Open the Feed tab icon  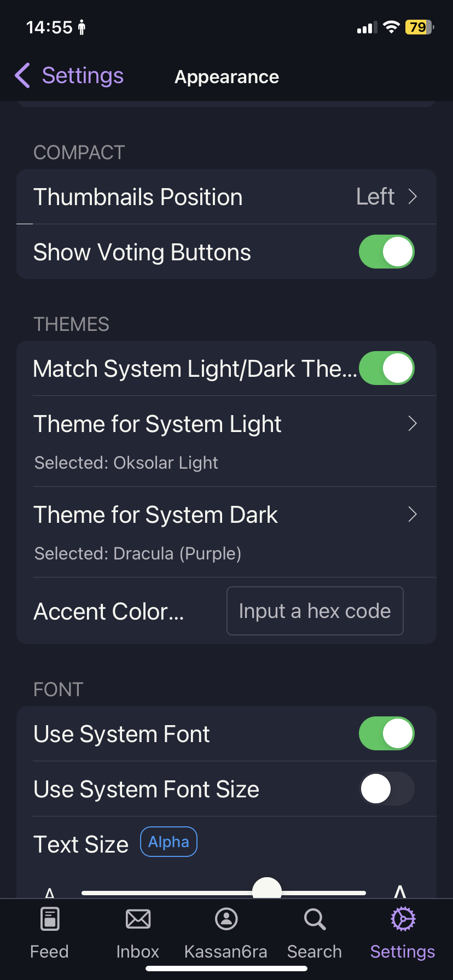point(50,919)
